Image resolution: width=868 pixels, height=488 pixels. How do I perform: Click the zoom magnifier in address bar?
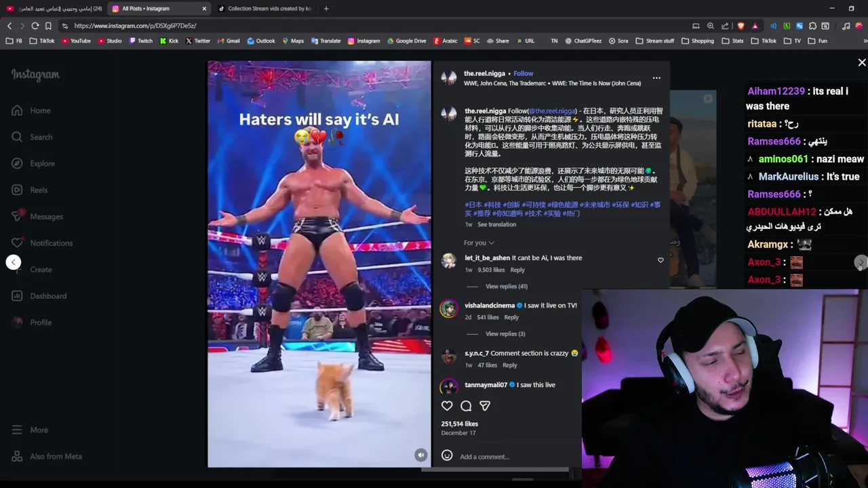[710, 26]
